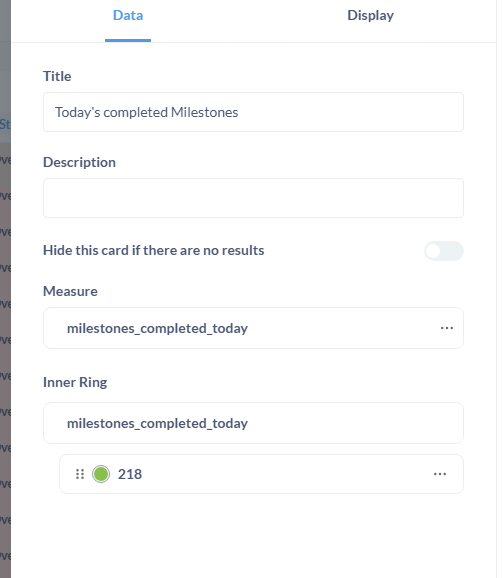Click the Inner Ring section label

click(x=75, y=382)
